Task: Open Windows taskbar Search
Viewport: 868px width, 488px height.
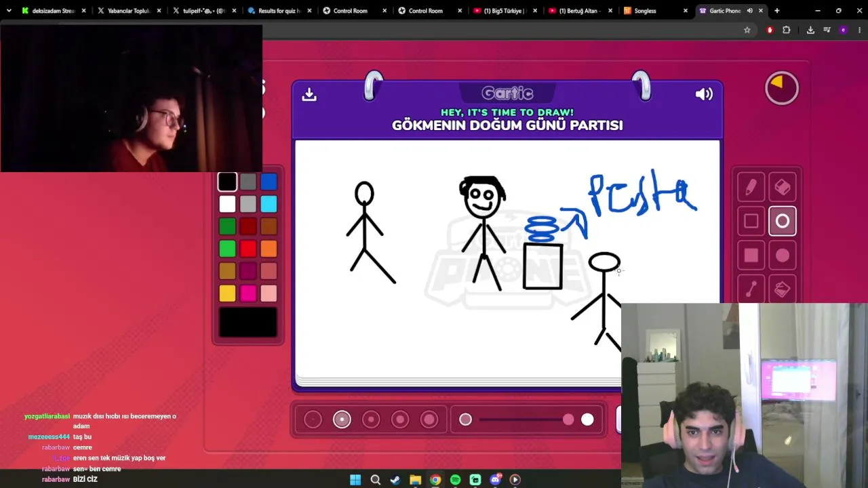Action: tap(375, 480)
